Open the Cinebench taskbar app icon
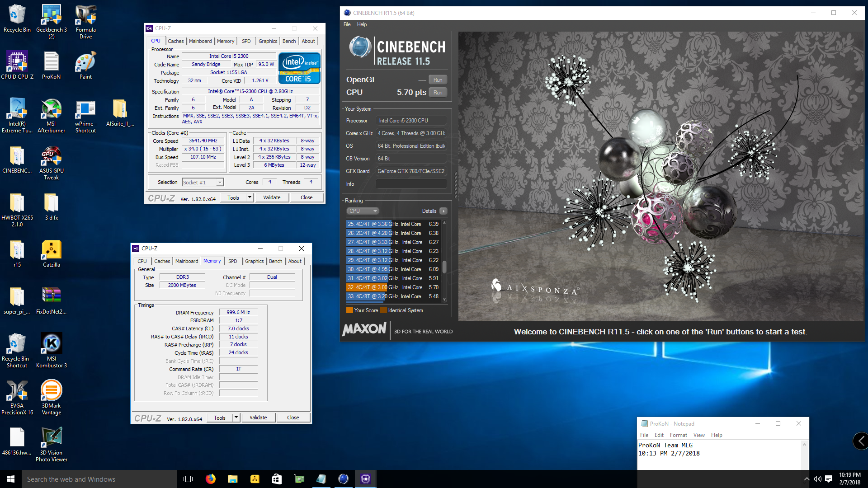Viewport: 868px width, 488px height. 343,479
